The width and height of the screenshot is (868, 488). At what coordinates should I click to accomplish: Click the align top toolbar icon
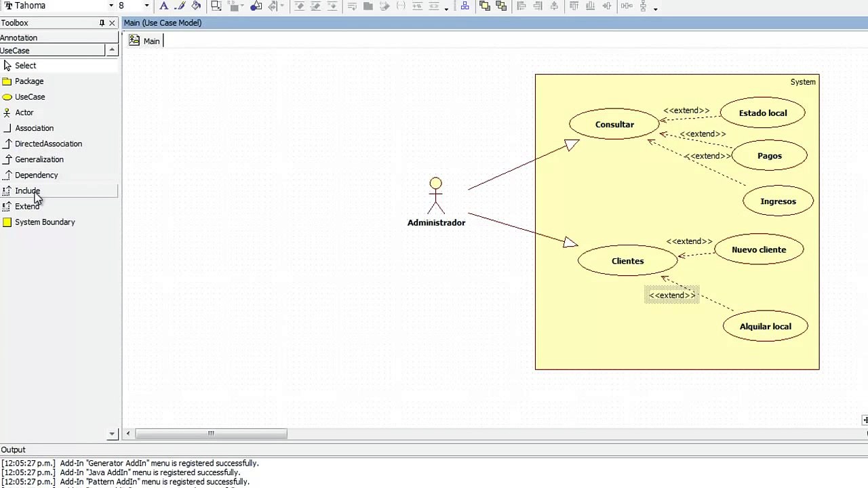click(x=573, y=6)
